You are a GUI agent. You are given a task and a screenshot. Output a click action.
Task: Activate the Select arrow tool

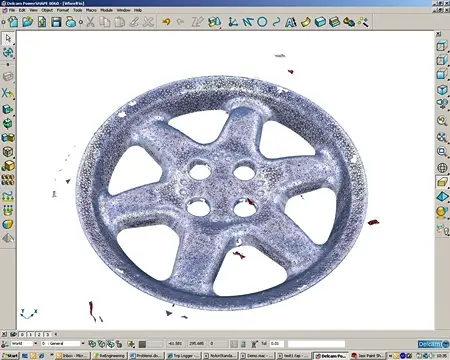(8, 38)
